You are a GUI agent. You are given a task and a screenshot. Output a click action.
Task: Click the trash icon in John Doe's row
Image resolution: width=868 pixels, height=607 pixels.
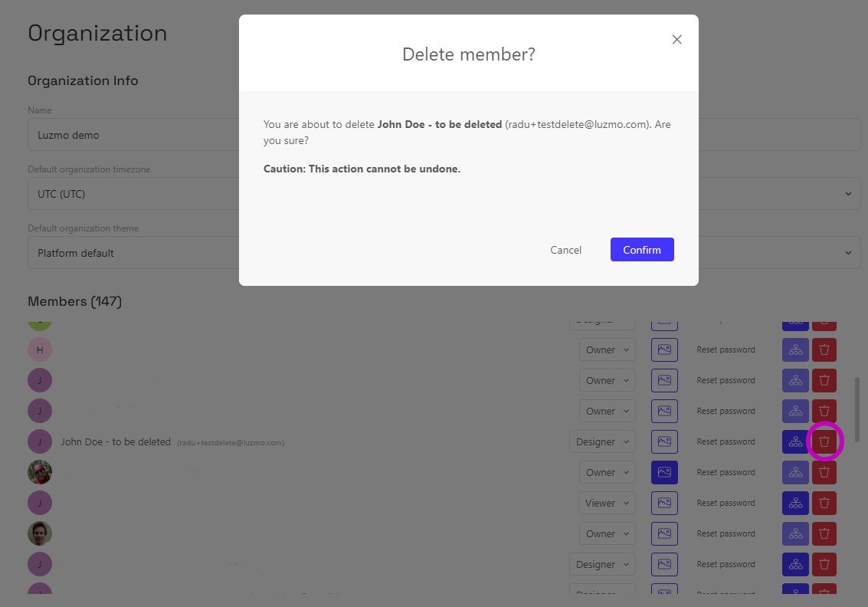coord(824,441)
